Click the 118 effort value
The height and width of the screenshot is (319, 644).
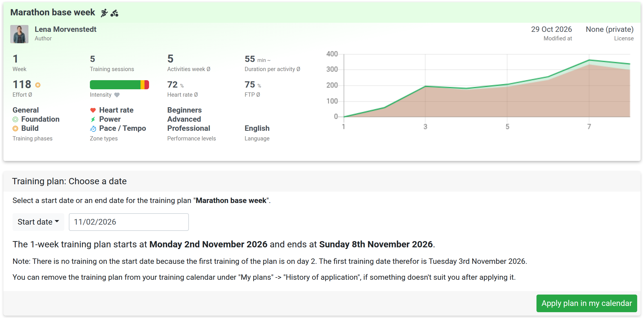[x=22, y=84]
